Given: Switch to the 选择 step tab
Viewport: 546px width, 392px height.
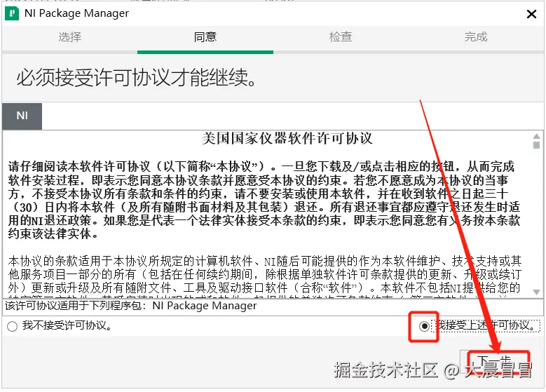Looking at the screenshot, I should (69, 37).
